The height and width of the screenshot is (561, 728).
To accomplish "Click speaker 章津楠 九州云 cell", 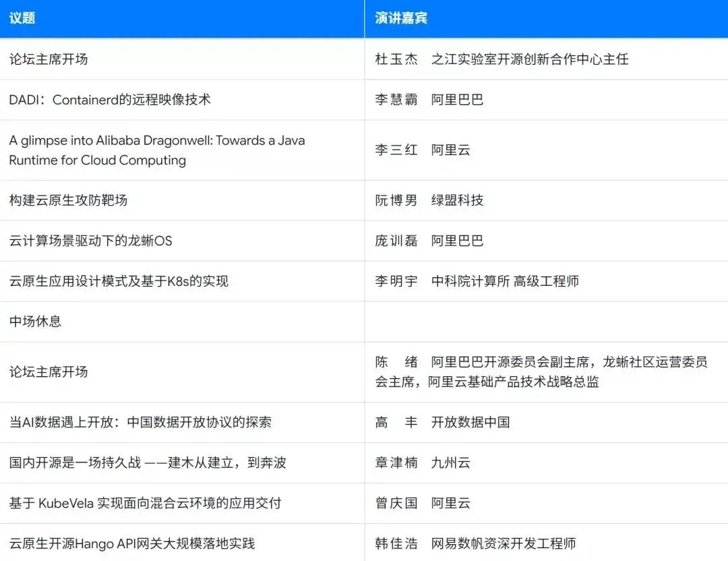I will click(547, 463).
